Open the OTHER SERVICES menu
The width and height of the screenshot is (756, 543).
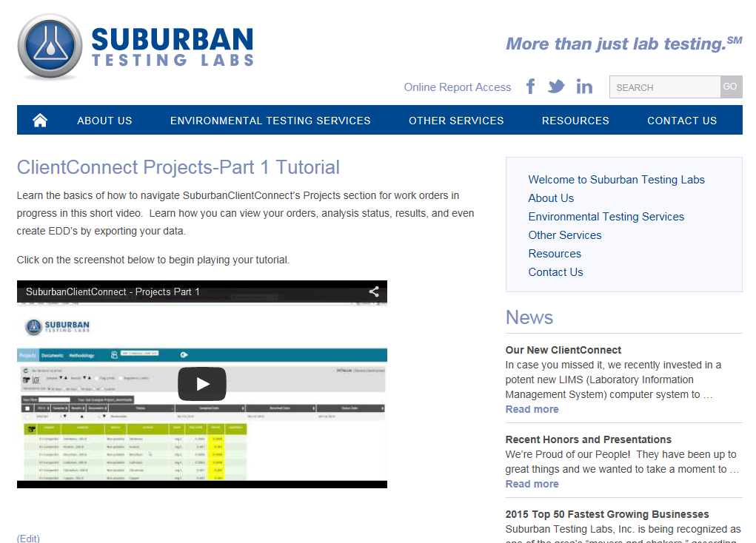point(456,120)
